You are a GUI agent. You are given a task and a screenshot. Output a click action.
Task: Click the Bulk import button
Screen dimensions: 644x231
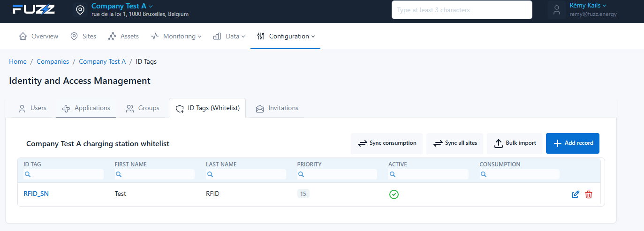pos(515,143)
